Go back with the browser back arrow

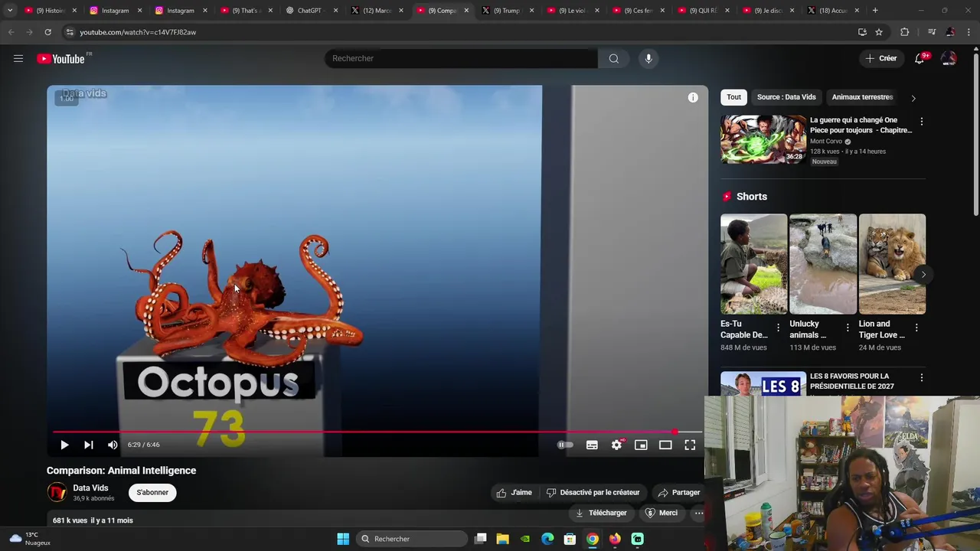coord(11,32)
